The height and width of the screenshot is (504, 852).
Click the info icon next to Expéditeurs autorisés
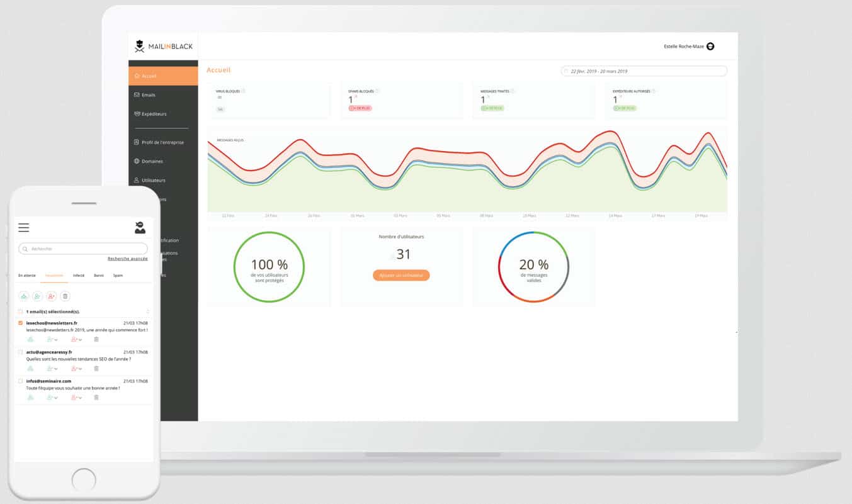(654, 91)
